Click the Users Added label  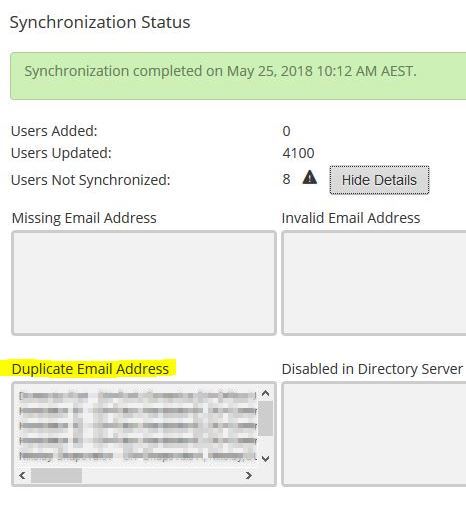(54, 131)
